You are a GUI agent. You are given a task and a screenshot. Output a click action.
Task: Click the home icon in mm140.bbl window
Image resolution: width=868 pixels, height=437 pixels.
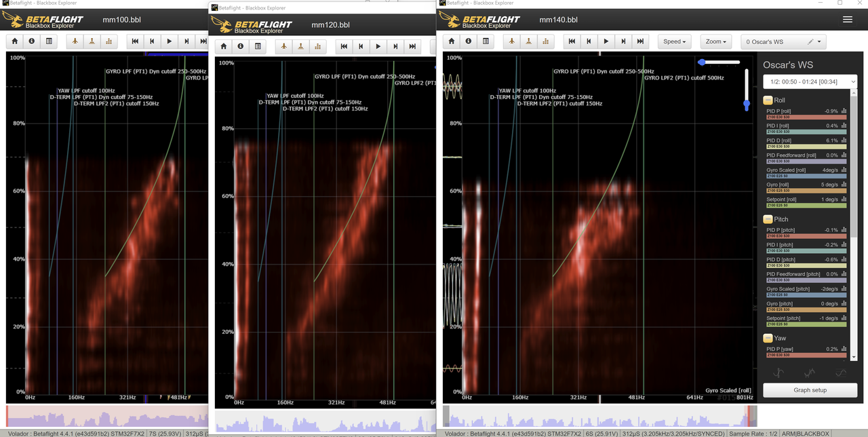point(452,41)
